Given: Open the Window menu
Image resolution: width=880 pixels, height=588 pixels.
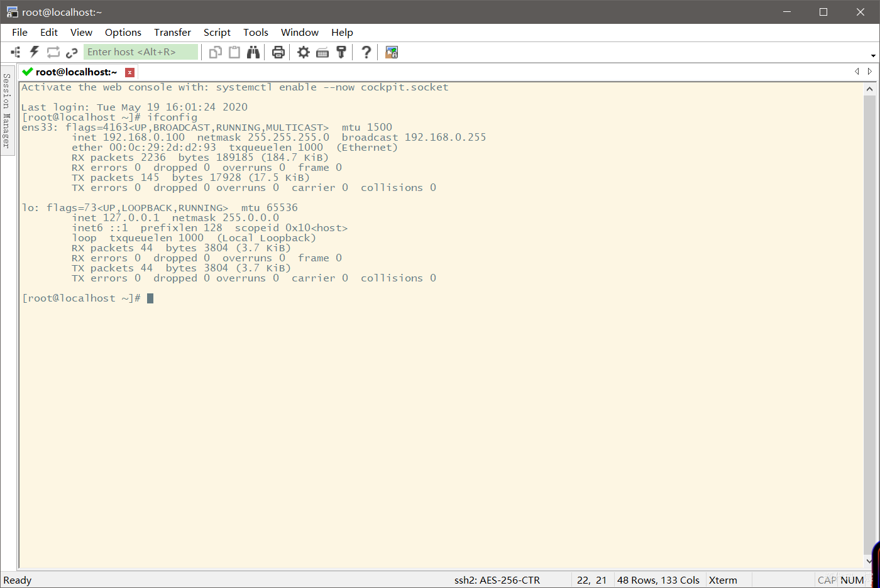Looking at the screenshot, I should (x=300, y=33).
